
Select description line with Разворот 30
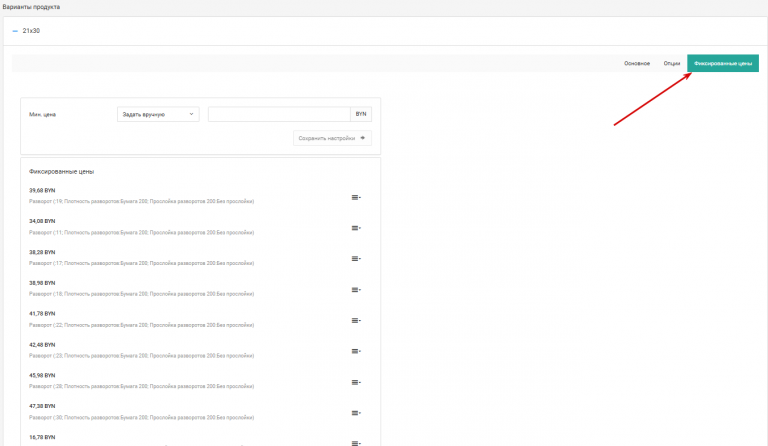(142, 418)
